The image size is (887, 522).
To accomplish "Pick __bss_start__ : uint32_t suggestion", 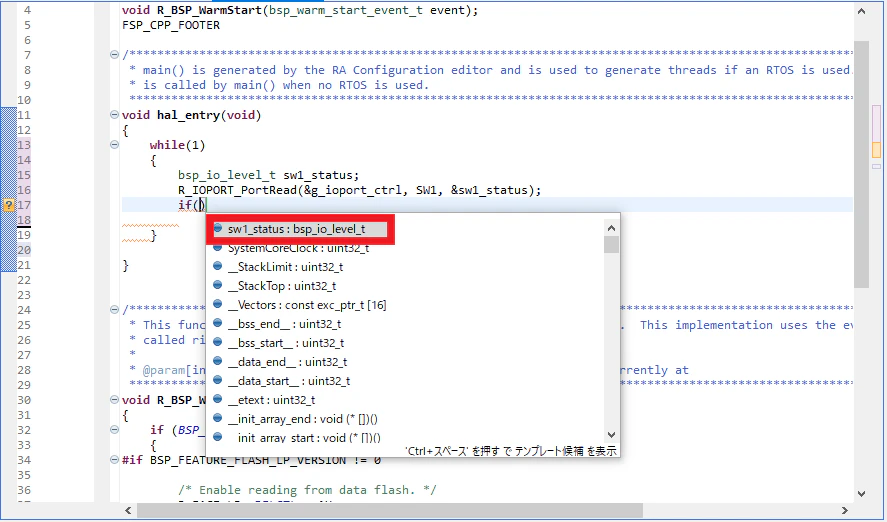I will [286, 343].
